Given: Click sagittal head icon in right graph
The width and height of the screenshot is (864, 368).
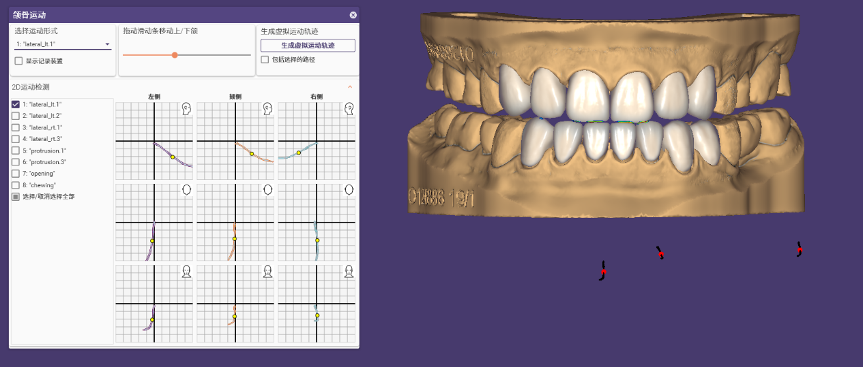Looking at the screenshot, I should coord(349,109).
